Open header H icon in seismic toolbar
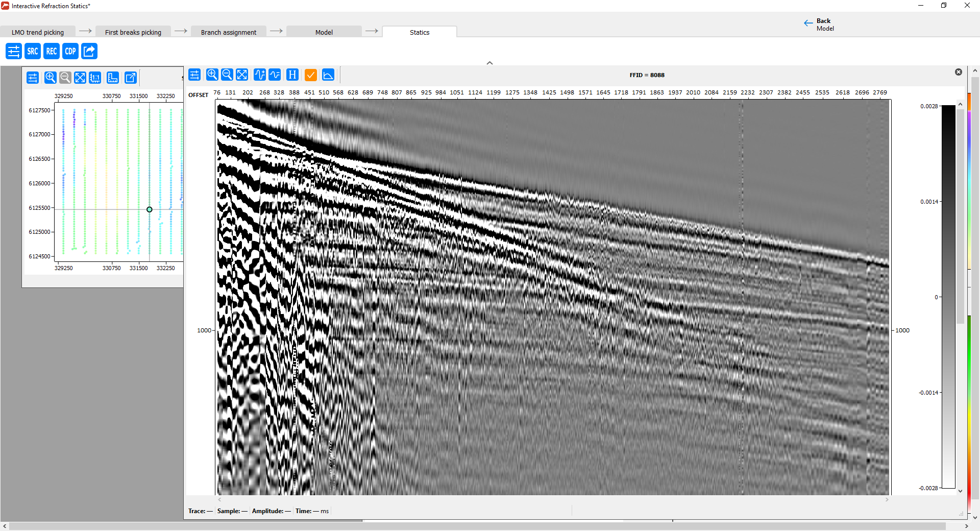980x531 pixels. point(292,75)
